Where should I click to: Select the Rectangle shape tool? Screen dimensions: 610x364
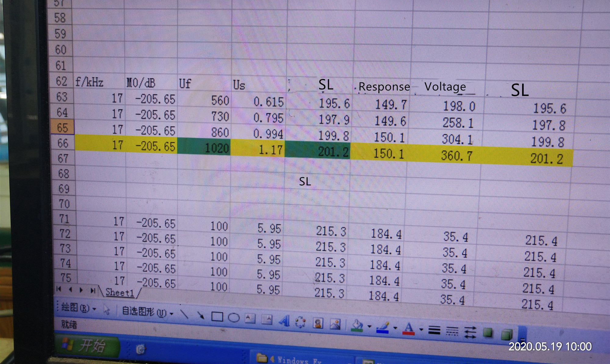click(217, 317)
